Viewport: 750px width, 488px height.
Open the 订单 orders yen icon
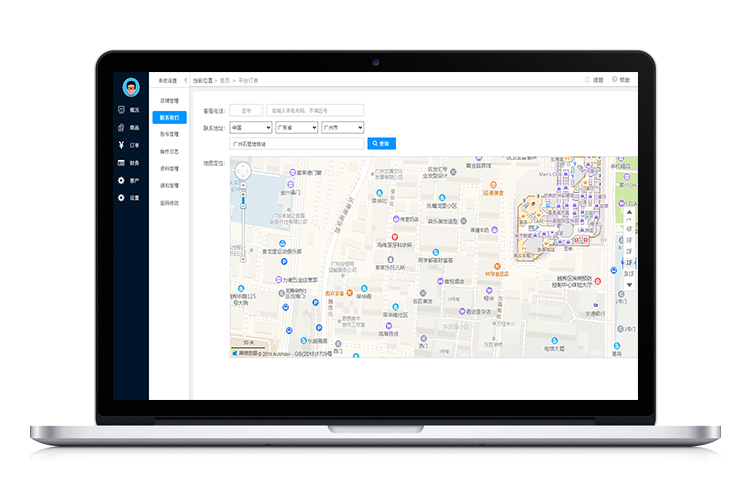tap(121, 144)
